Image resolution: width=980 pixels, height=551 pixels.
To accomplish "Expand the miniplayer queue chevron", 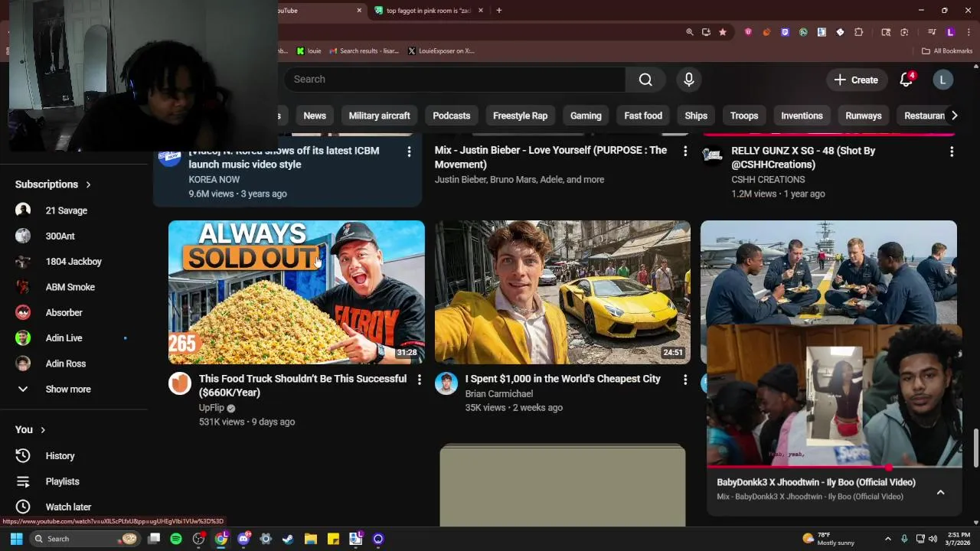I will point(940,492).
